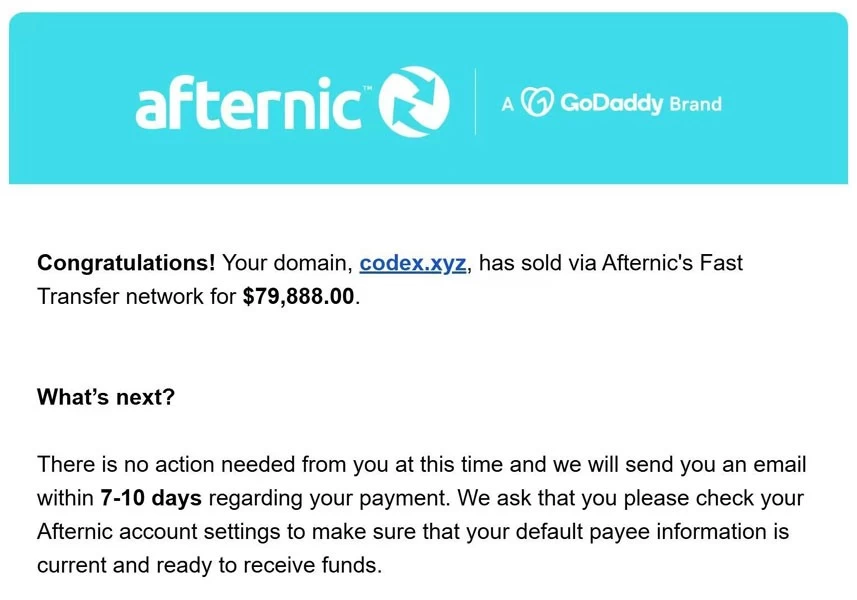Click the Afternic circular arrows logo icon
Viewport: 857px width, 600px height.
click(x=414, y=102)
